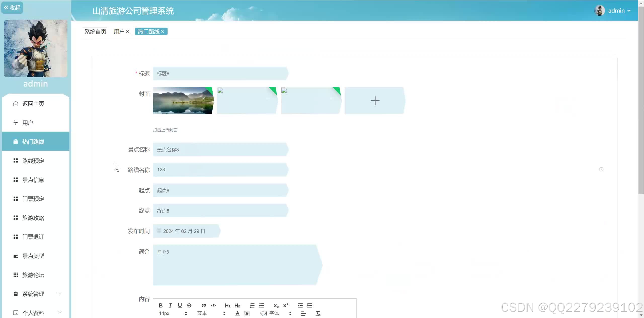Toggle strikethrough formatting in editor

189,305
